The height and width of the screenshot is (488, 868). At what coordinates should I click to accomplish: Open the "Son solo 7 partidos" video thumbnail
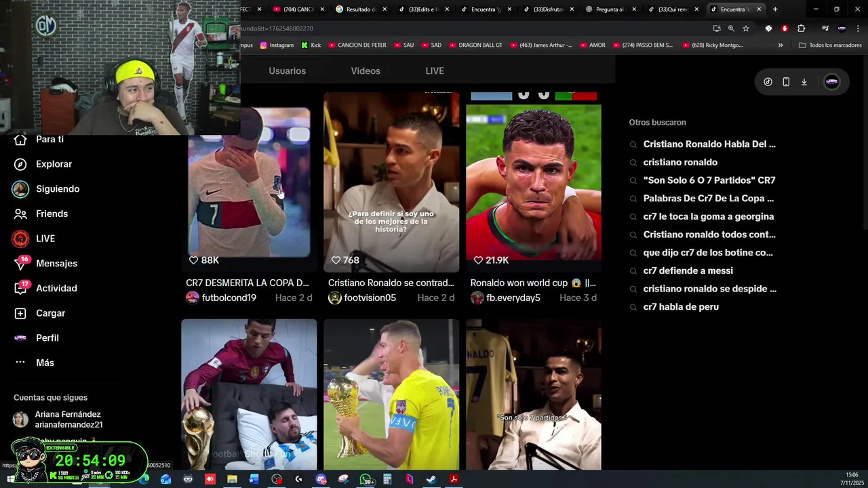coord(534,394)
